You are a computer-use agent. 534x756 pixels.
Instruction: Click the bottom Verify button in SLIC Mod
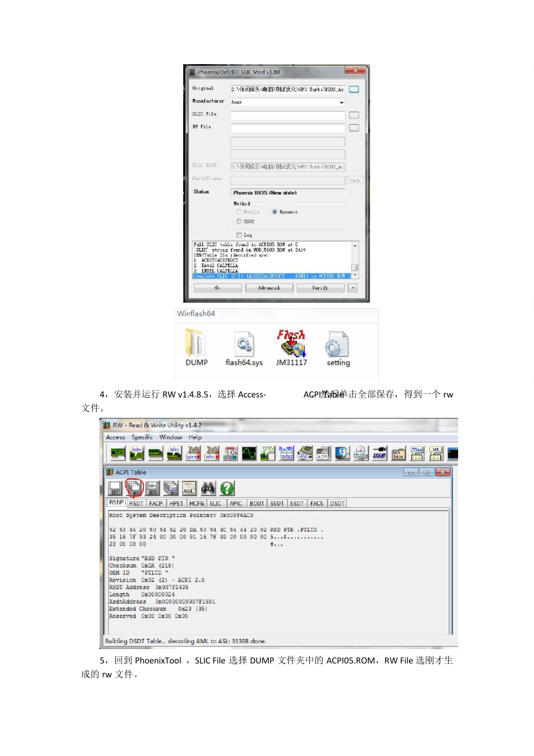point(320,288)
